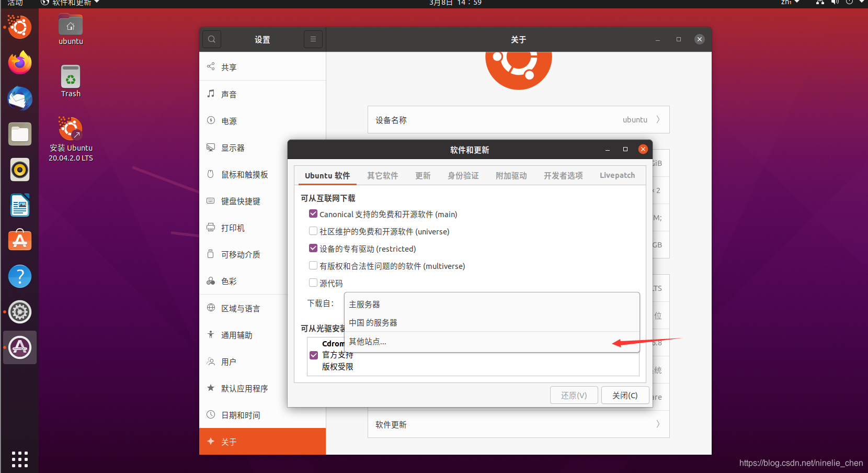The height and width of the screenshot is (473, 868).
Task: Open the Settings gear in the dock
Action: click(20, 312)
